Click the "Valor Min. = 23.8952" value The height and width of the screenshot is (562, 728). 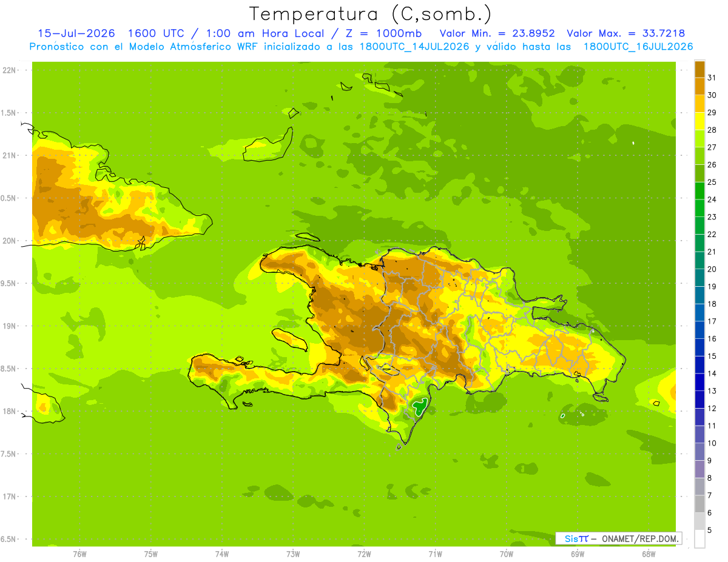(x=497, y=33)
